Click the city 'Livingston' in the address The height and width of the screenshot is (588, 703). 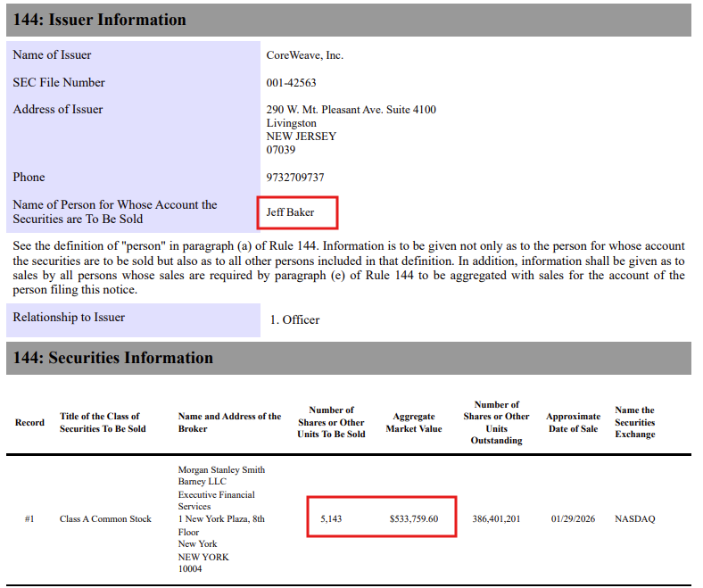tap(292, 123)
